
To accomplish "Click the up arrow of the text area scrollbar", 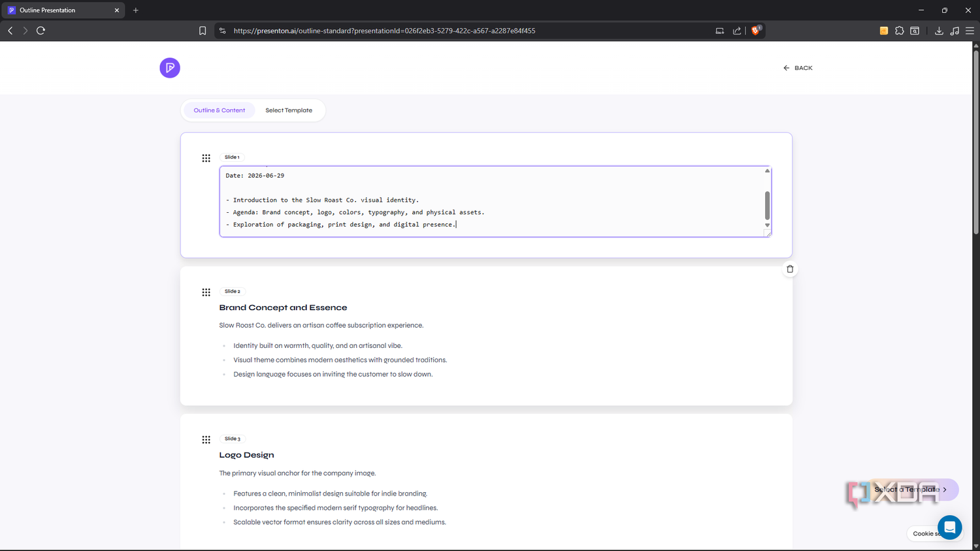I will (x=767, y=171).
